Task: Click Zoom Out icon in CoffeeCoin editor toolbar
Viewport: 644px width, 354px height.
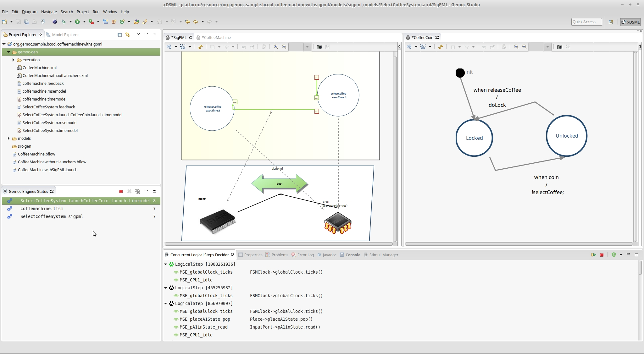Action: tap(524, 46)
